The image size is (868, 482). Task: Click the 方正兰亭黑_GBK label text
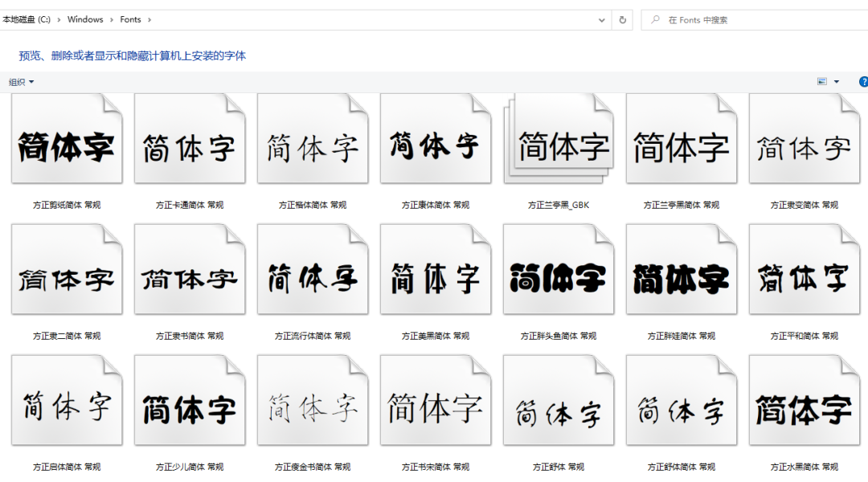point(559,205)
